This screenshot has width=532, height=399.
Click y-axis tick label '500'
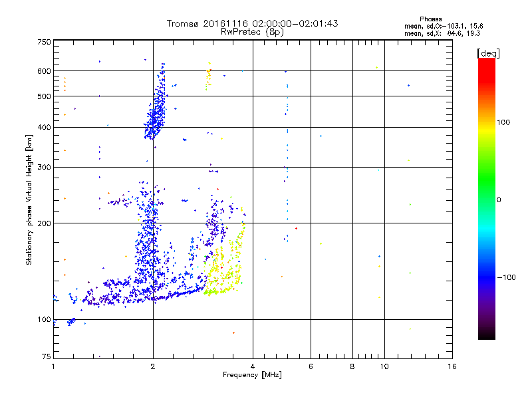coord(44,96)
